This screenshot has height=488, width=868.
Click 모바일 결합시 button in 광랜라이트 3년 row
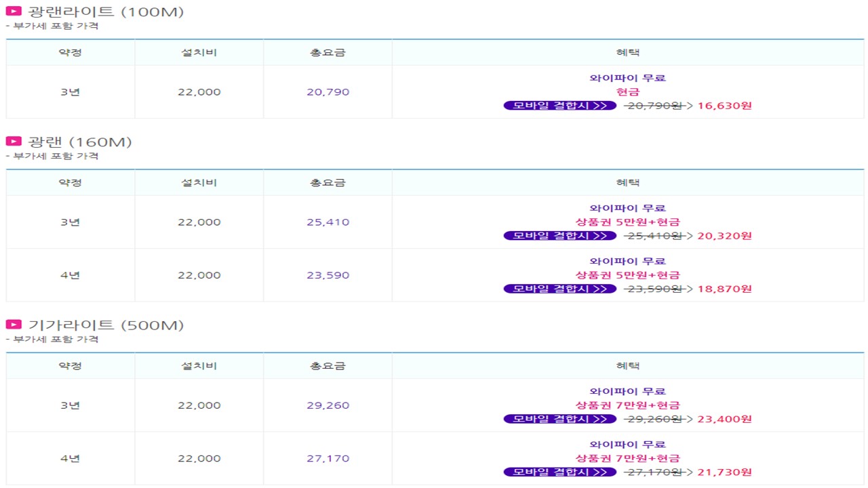[560, 106]
